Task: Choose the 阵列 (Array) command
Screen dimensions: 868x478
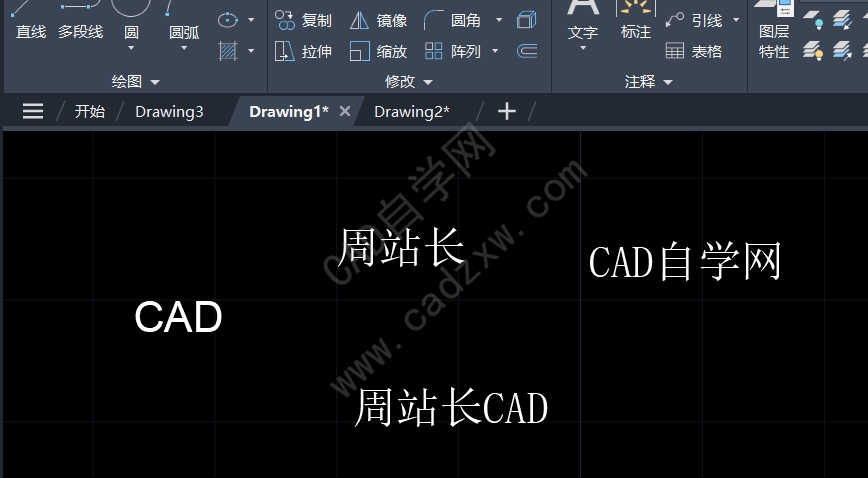Action: (452, 52)
